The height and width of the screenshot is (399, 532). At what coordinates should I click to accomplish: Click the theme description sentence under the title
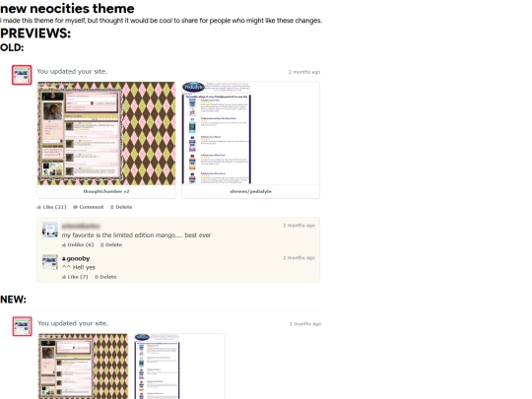pos(162,21)
